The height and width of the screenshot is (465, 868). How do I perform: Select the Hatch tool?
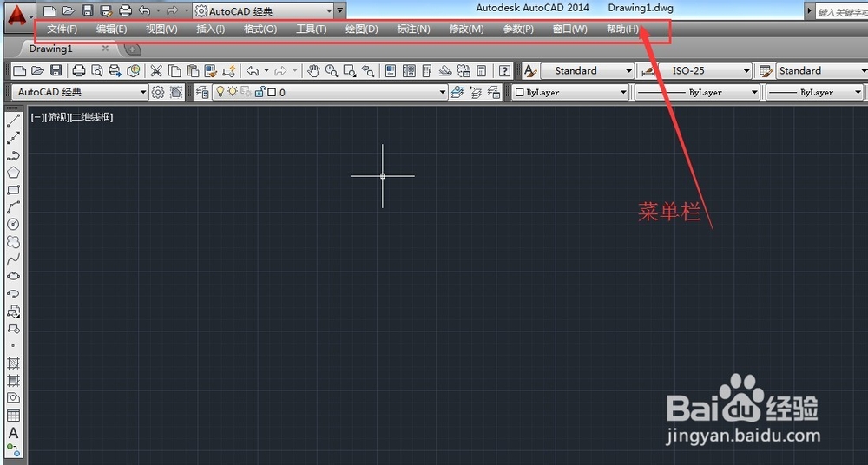point(13,363)
